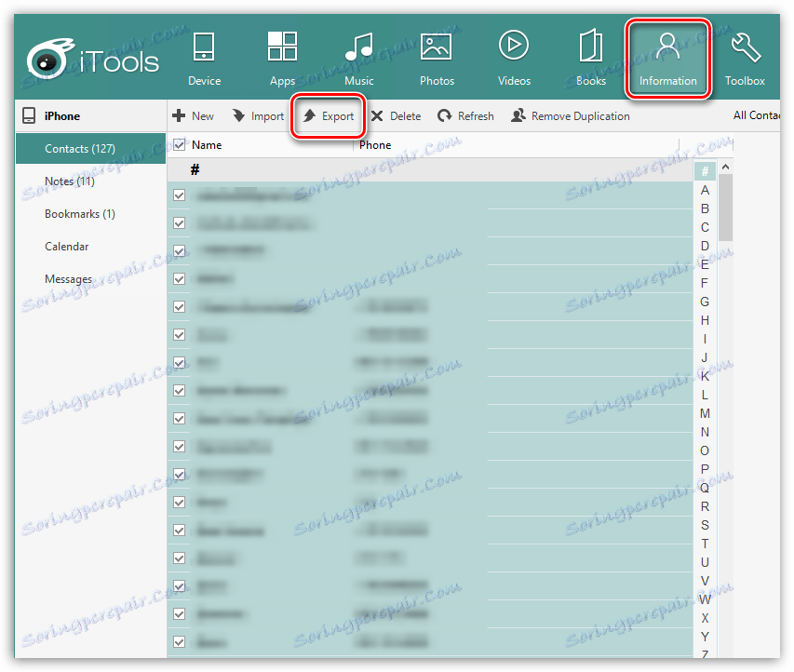Jump to letter A in index
The width and height of the screenshot is (794, 672).
click(705, 191)
